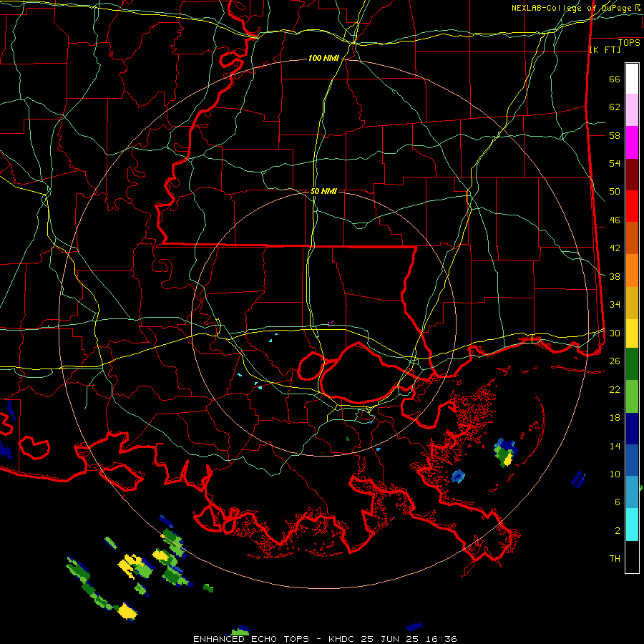
Task: Pick the navy blue legend swatch
Action: [x=632, y=429]
